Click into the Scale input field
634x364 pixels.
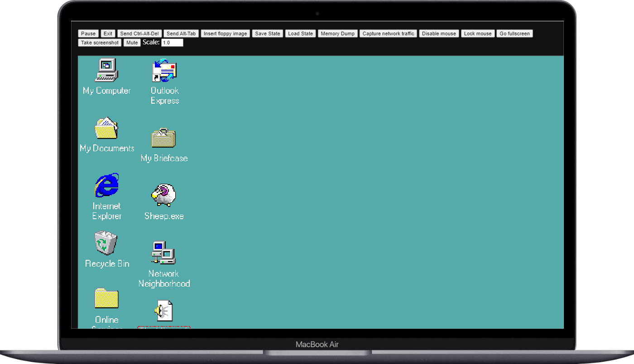click(172, 43)
